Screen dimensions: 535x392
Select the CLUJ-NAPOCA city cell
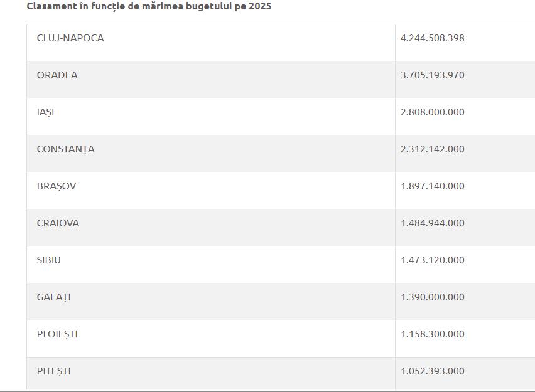70,38
